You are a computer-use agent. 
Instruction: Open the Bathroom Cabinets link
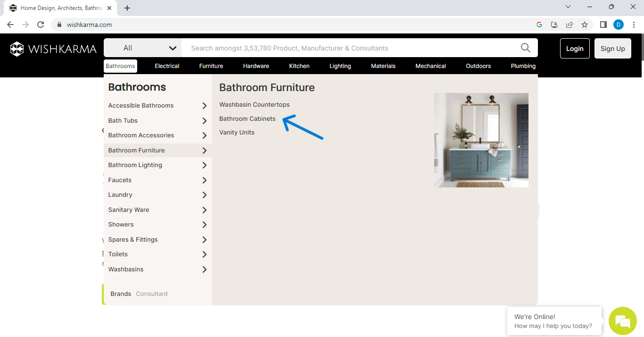pyautogui.click(x=247, y=118)
